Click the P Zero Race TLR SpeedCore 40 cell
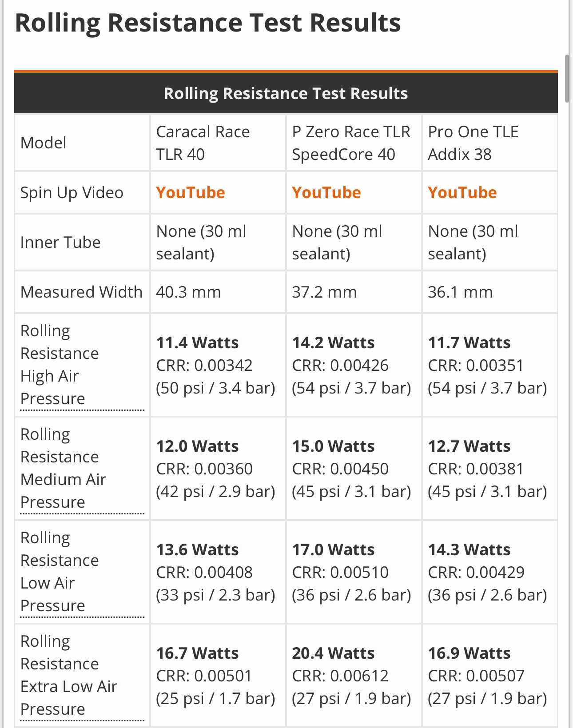The width and height of the screenshot is (573, 728). (351, 143)
